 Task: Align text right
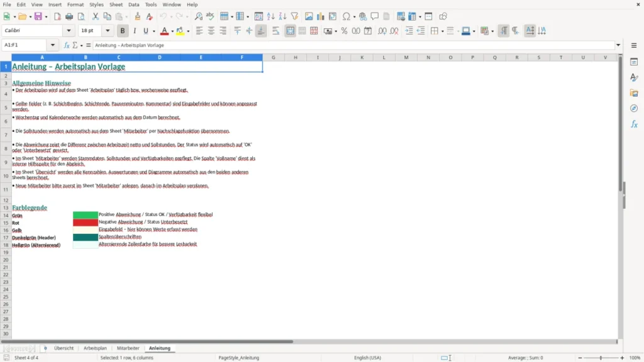click(223, 31)
